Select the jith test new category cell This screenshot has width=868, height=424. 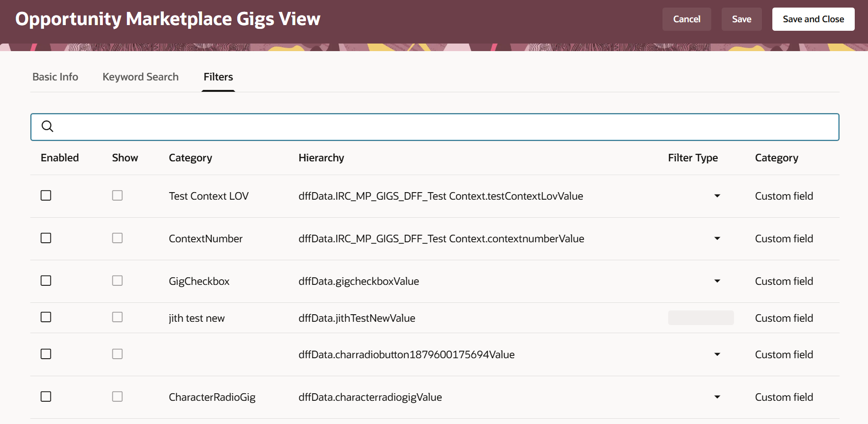pyautogui.click(x=197, y=318)
